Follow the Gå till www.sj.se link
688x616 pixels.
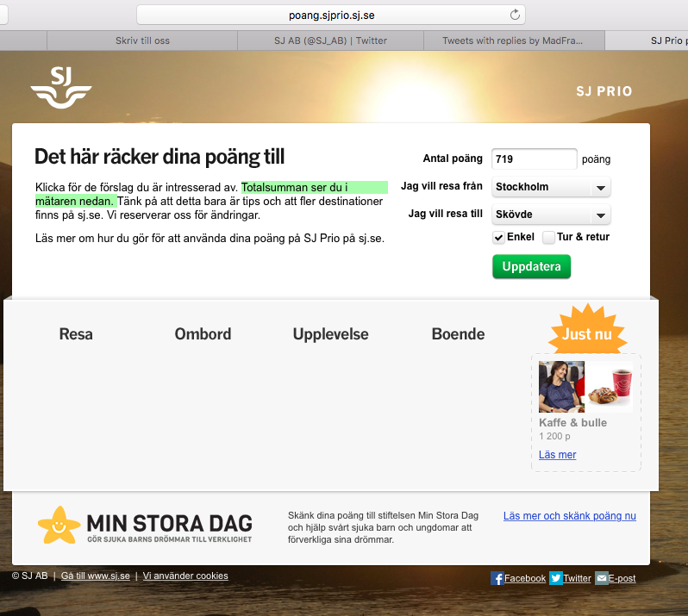coord(95,576)
